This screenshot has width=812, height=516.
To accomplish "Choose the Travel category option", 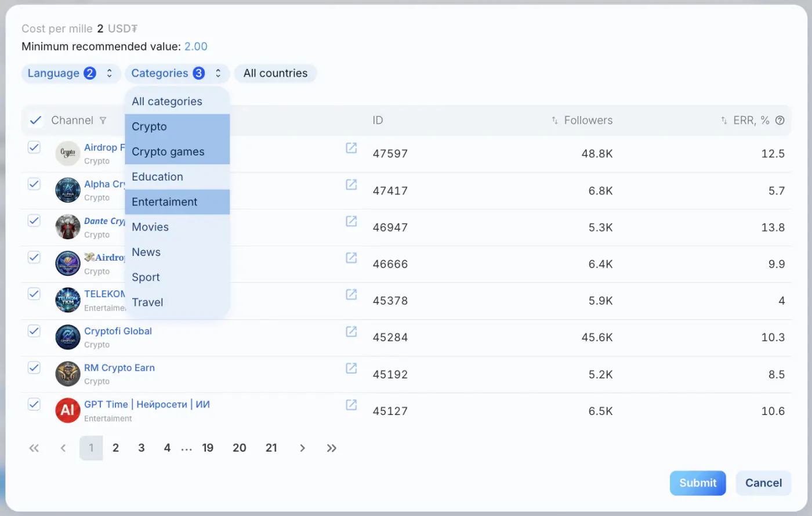I will (x=177, y=302).
